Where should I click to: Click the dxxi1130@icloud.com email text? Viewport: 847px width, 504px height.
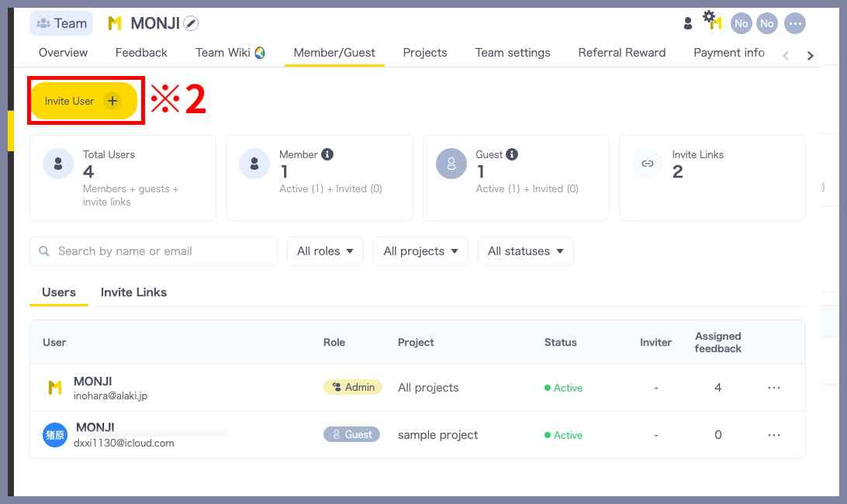123,443
